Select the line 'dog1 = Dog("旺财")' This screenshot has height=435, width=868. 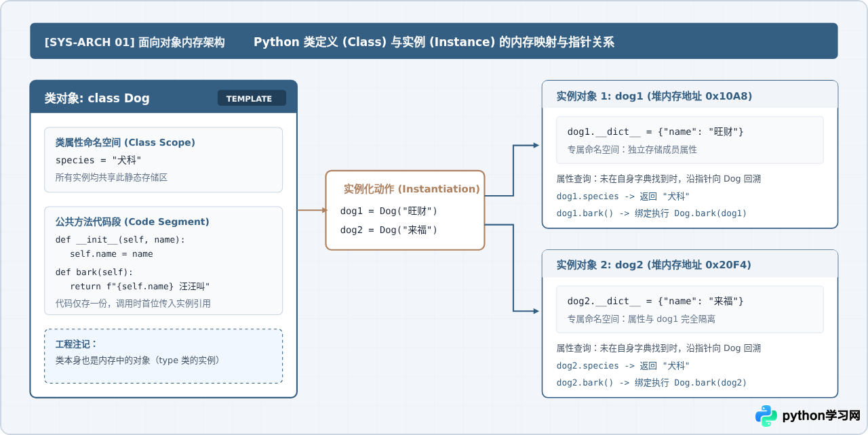pyautogui.click(x=389, y=211)
